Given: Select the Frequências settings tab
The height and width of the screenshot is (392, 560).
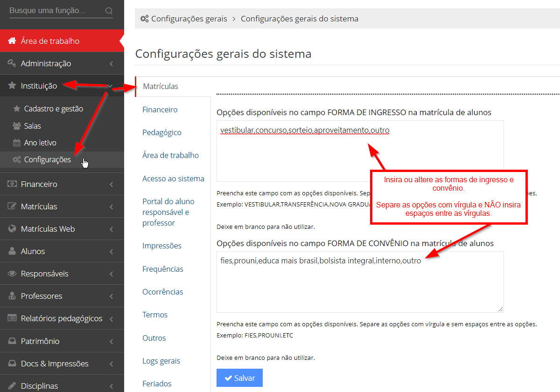Looking at the screenshot, I should click(x=162, y=269).
